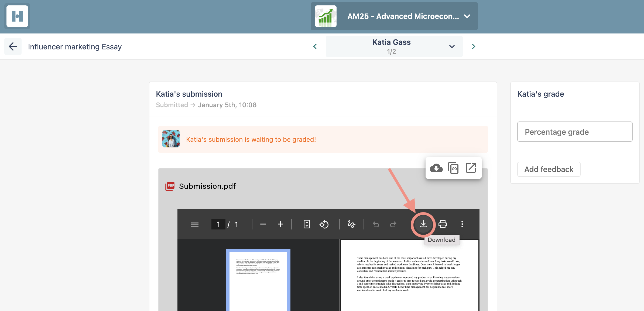Go to the previous student submission
Image resolution: width=644 pixels, height=311 pixels.
point(315,46)
